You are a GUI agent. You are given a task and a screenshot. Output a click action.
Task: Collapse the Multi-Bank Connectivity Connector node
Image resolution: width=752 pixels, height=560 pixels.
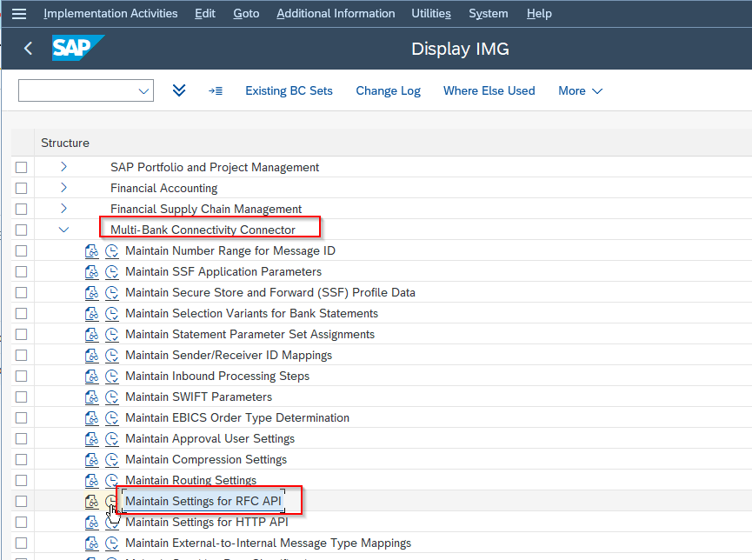point(63,230)
